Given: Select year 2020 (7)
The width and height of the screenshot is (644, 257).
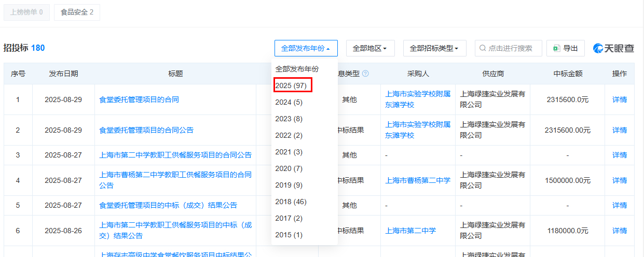Looking at the screenshot, I should tap(305, 168).
